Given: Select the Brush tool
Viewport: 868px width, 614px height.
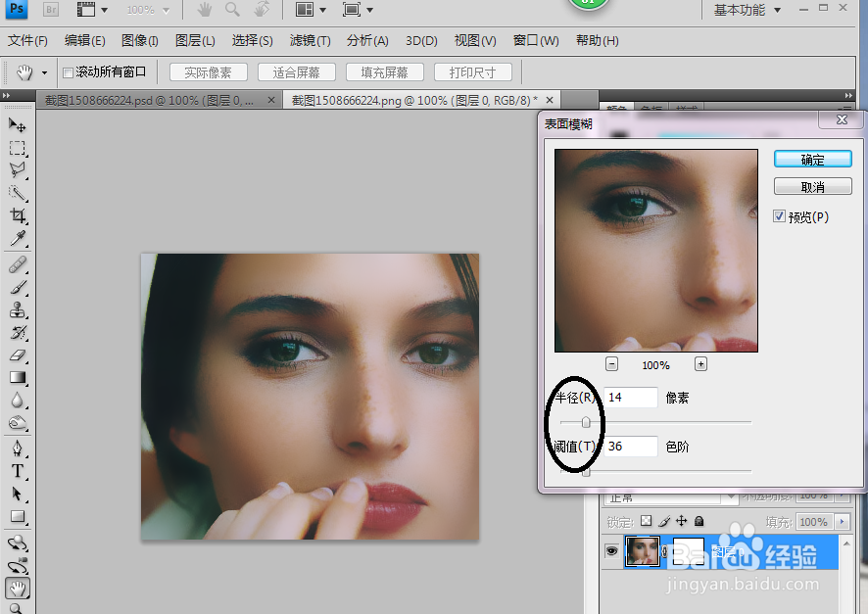Looking at the screenshot, I should click(17, 288).
